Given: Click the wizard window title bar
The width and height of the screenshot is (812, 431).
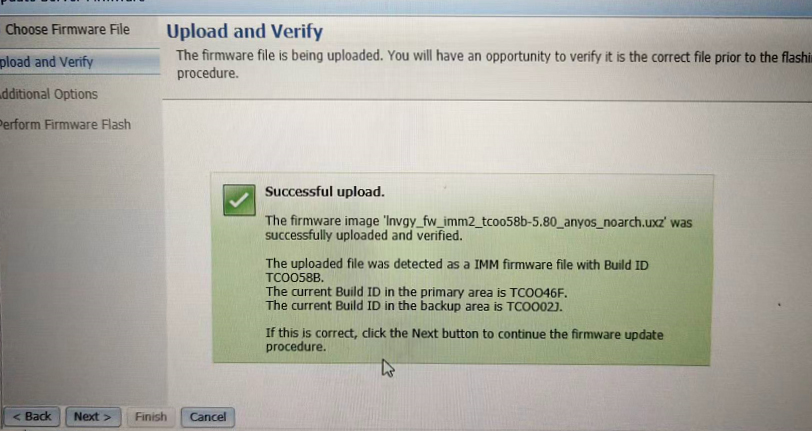Looking at the screenshot, I should point(406,6).
